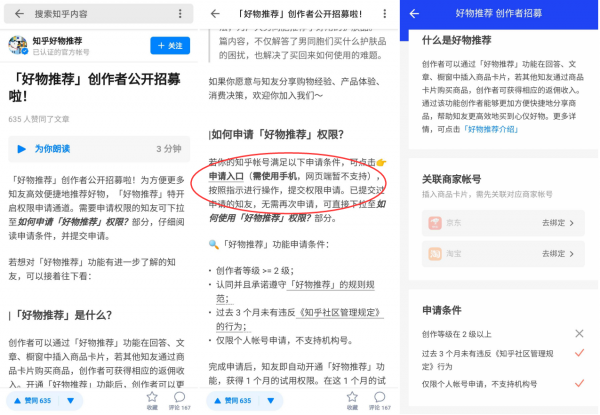The width and height of the screenshot is (600, 415).
Task: Upvote 赞同 635 in left panel
Action: [33, 400]
